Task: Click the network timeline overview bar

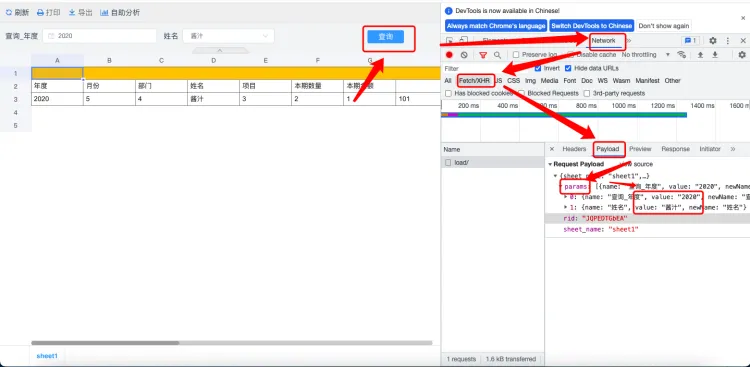Action: tap(564, 115)
